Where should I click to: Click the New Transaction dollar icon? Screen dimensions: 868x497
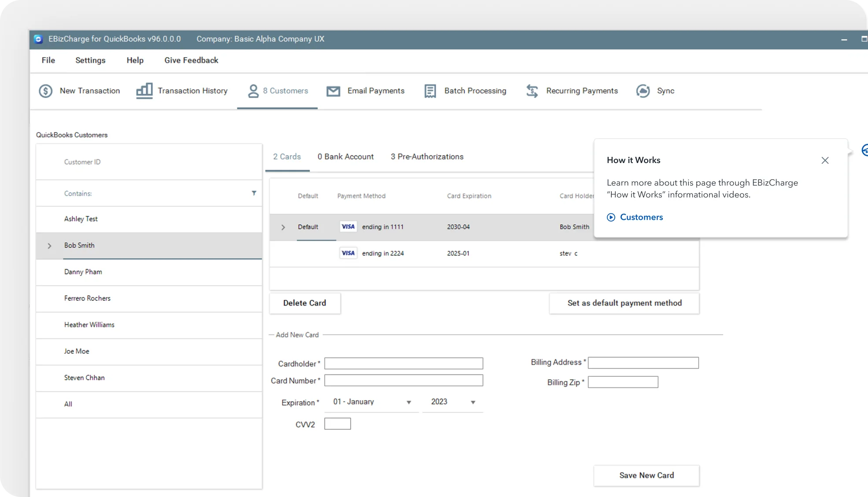(x=46, y=91)
